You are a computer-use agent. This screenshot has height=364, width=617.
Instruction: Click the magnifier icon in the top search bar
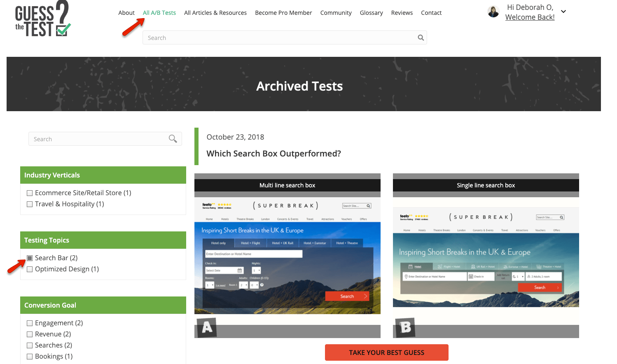click(421, 37)
